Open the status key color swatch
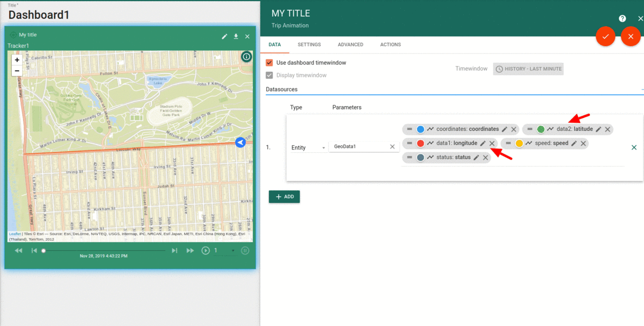 tap(420, 157)
